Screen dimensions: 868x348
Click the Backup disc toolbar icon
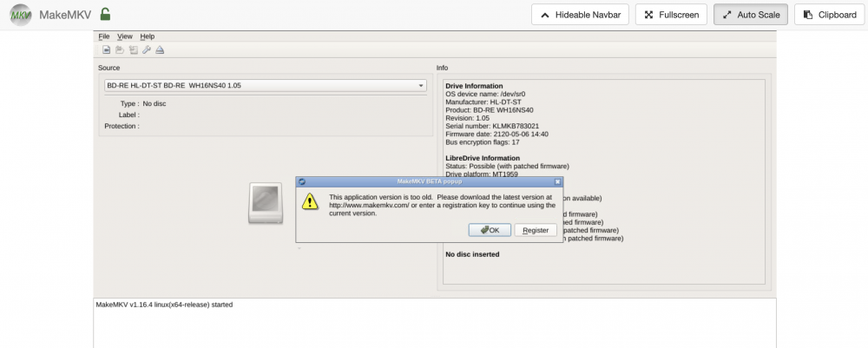point(134,50)
